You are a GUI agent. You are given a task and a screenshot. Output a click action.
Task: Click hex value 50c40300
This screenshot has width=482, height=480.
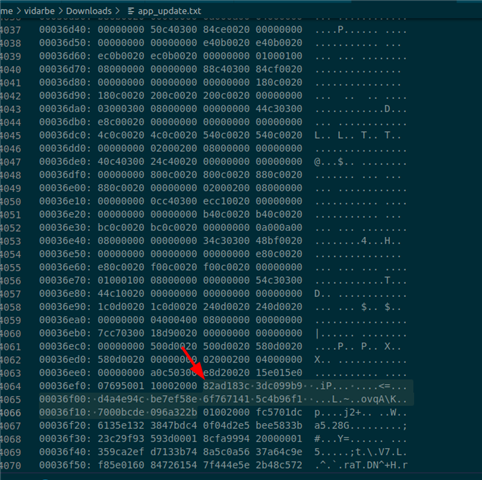[174, 30]
